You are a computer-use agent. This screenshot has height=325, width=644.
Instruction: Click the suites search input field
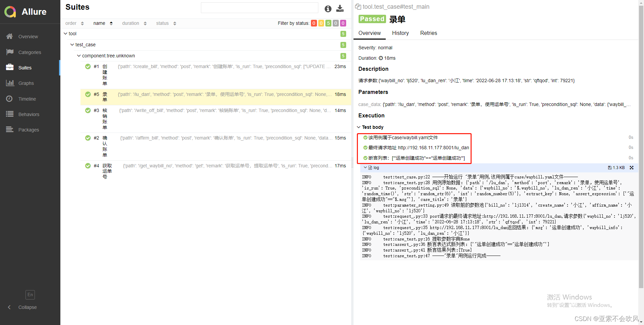coord(259,8)
